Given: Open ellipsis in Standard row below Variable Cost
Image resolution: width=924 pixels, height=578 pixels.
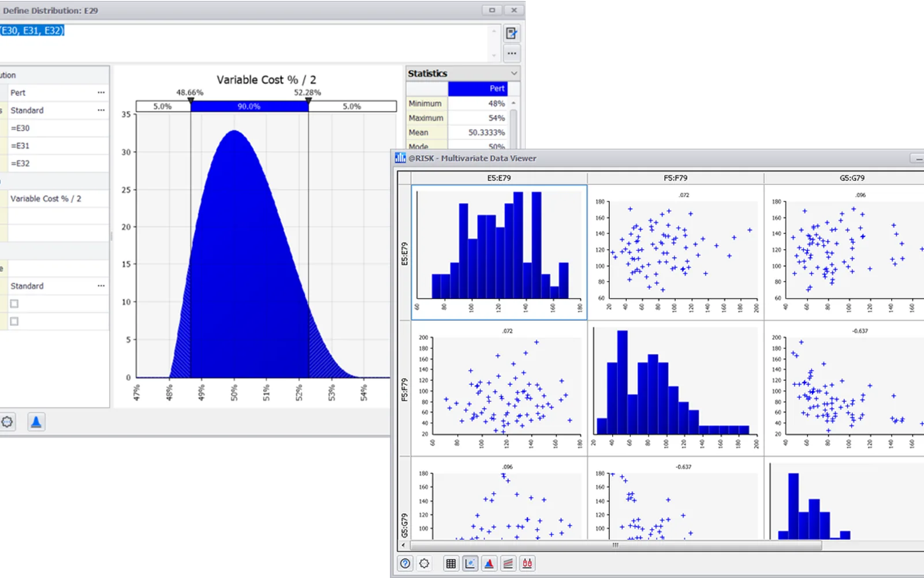Looking at the screenshot, I should click(x=101, y=286).
